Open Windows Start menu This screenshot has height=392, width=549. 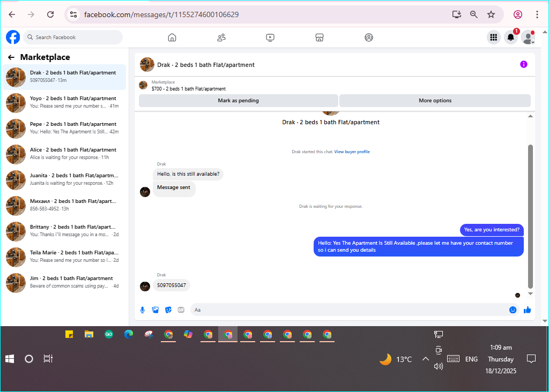click(10, 359)
